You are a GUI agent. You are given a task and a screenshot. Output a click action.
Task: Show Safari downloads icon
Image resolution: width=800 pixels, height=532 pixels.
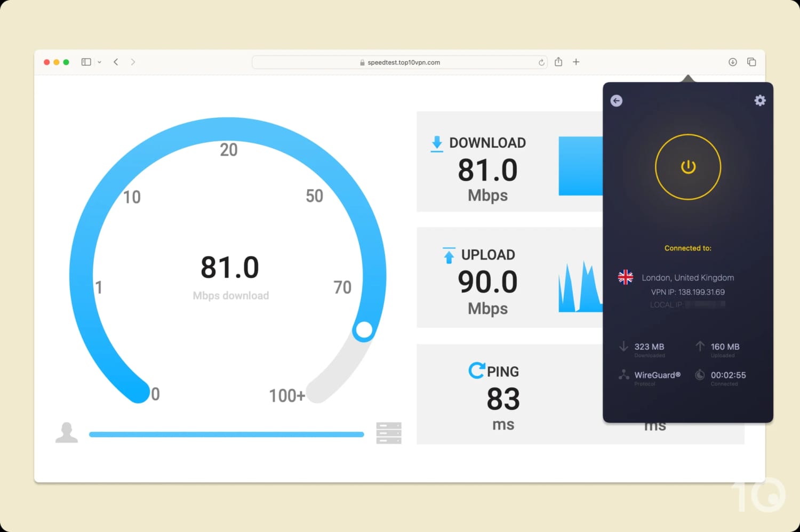tap(733, 62)
